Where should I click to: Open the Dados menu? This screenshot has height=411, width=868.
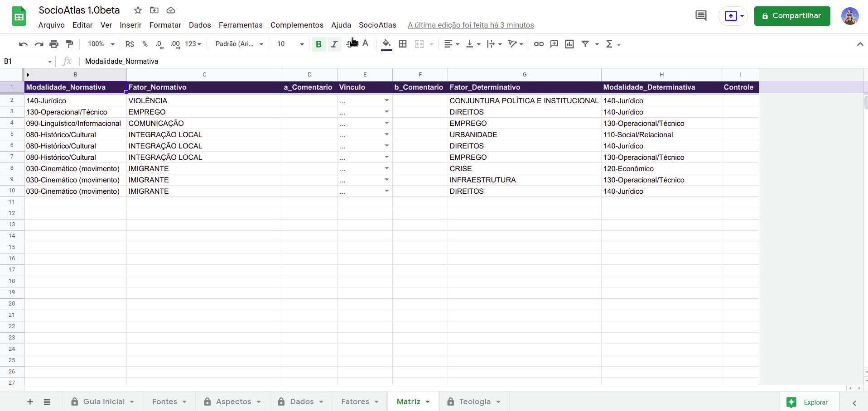(x=200, y=25)
